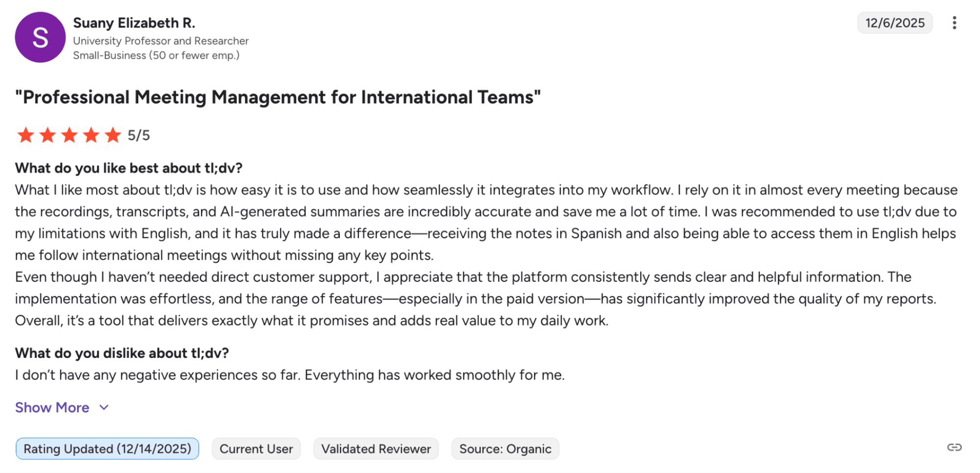Click the Validated Reviewer tag
The height and width of the screenshot is (473, 980).
click(376, 448)
